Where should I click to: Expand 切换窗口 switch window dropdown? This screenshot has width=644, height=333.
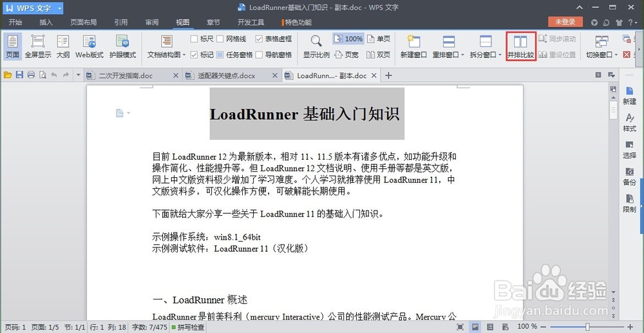616,55
